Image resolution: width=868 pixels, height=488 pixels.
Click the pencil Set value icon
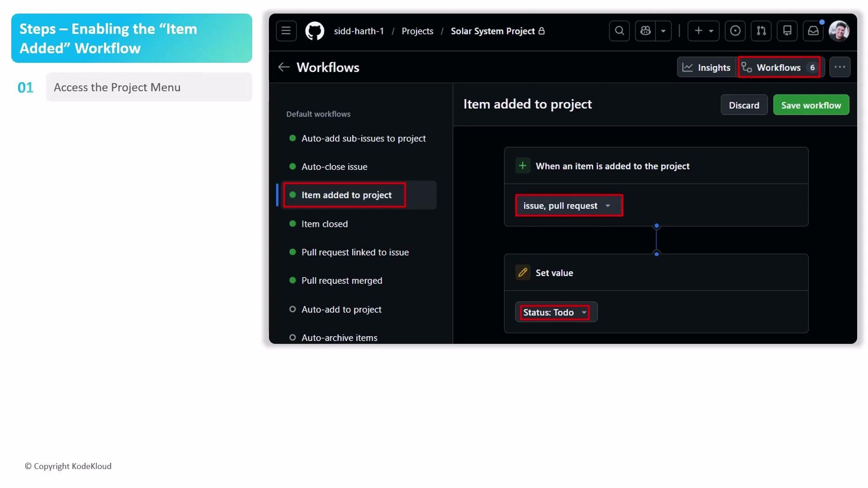pos(523,272)
